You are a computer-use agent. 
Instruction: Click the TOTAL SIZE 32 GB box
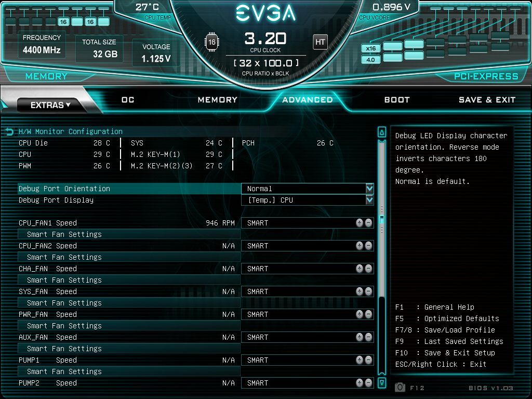99,48
